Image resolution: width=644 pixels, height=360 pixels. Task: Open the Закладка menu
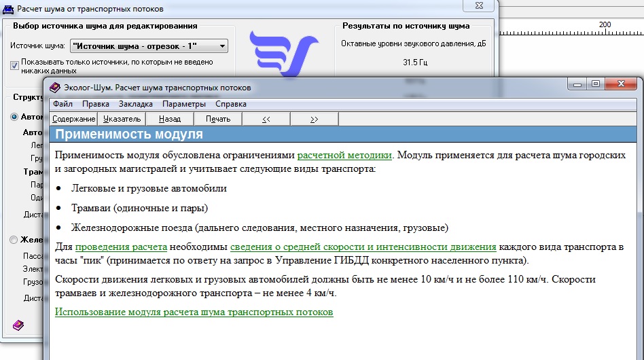(135, 104)
